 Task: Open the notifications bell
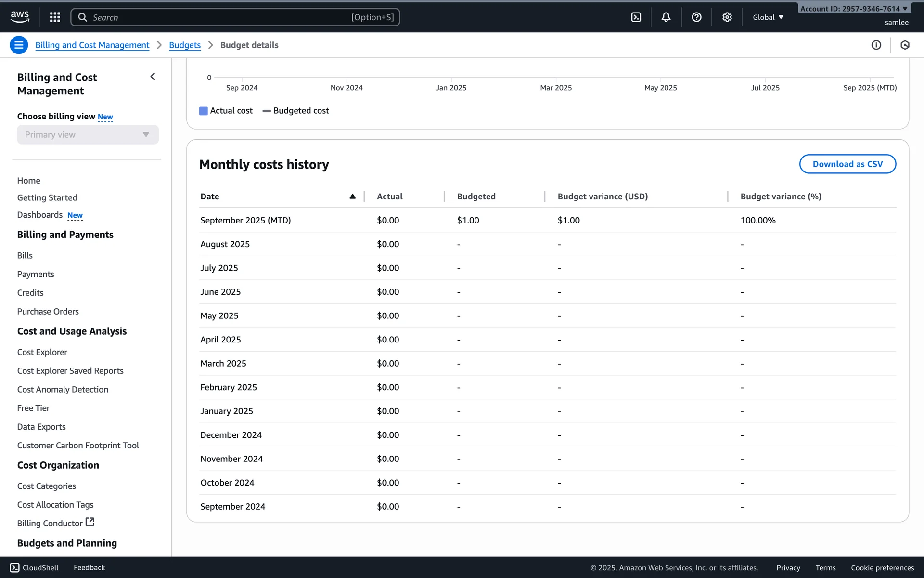click(666, 17)
